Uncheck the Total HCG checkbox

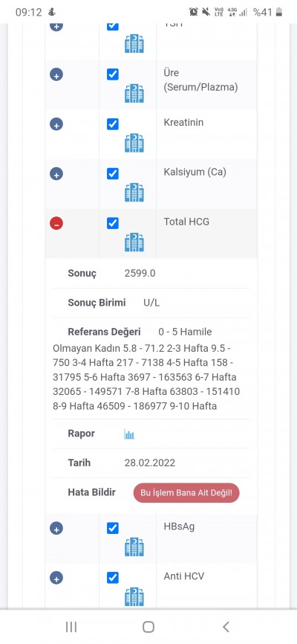point(113,223)
